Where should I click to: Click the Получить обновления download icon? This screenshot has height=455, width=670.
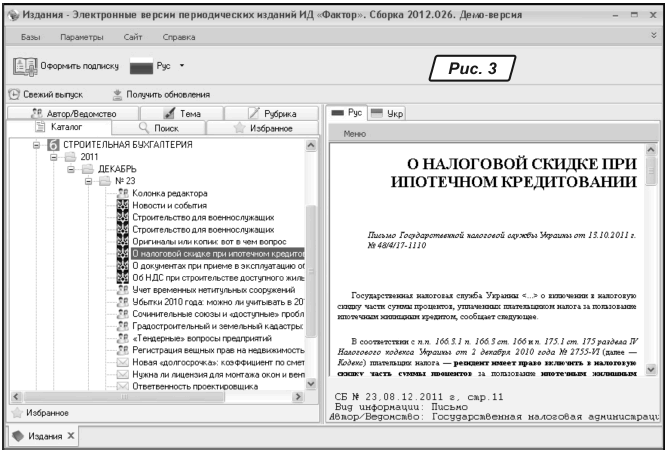coord(116,95)
